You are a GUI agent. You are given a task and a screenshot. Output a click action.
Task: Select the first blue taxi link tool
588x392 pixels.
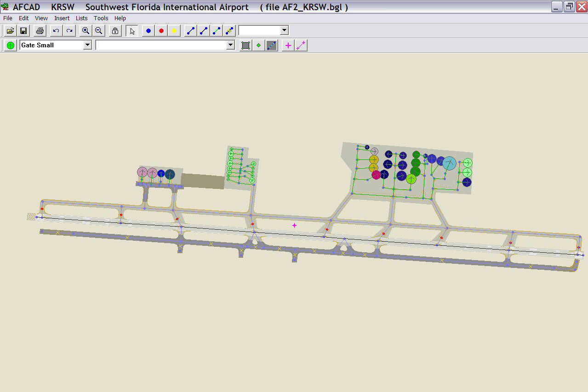click(190, 31)
